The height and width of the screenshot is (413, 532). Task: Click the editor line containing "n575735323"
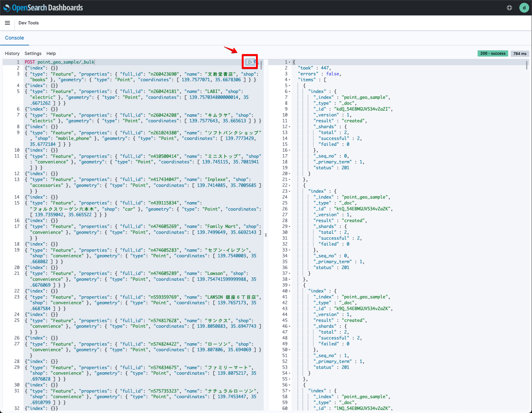tap(143, 397)
